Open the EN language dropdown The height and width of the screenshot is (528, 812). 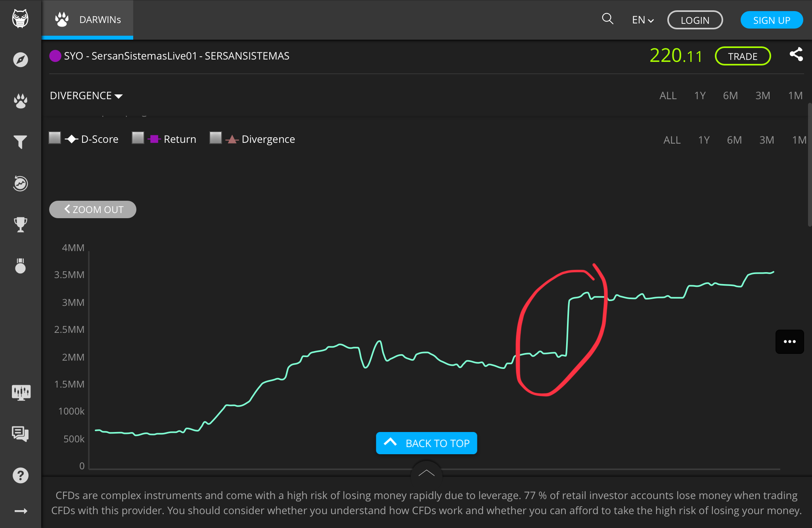tap(643, 20)
